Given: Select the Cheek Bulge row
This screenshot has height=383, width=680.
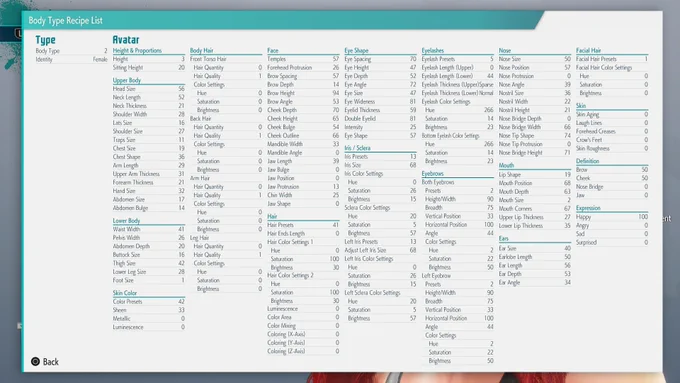Looking at the screenshot, I should (x=303, y=127).
